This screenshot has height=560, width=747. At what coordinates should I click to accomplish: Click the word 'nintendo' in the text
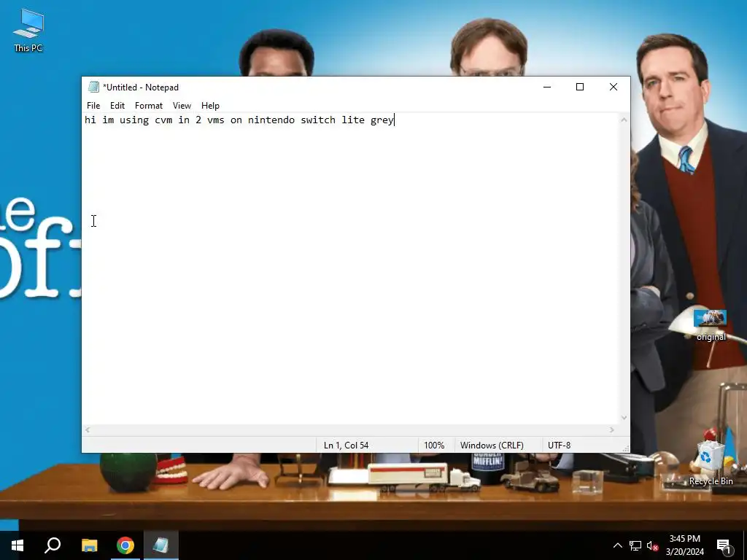tap(271, 120)
